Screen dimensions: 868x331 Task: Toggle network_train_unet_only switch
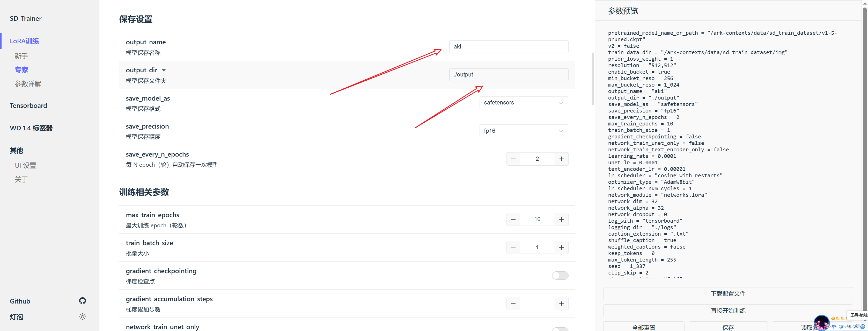click(x=560, y=329)
